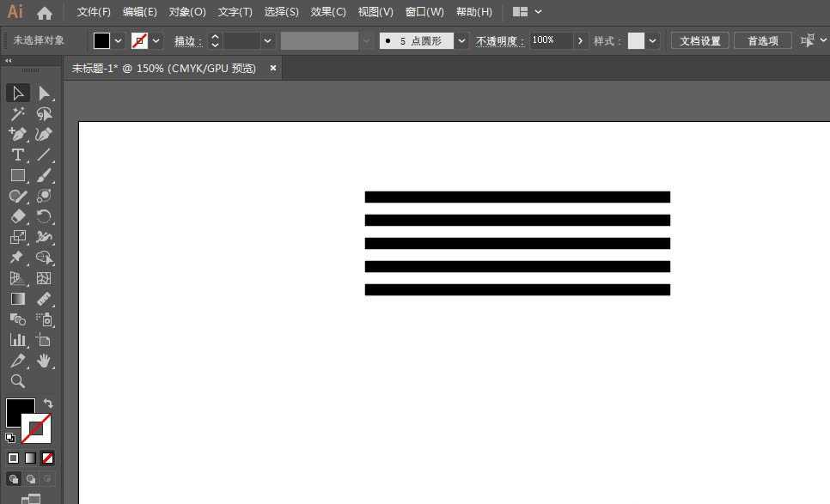Activate the Magic Wand tool

coord(17,113)
